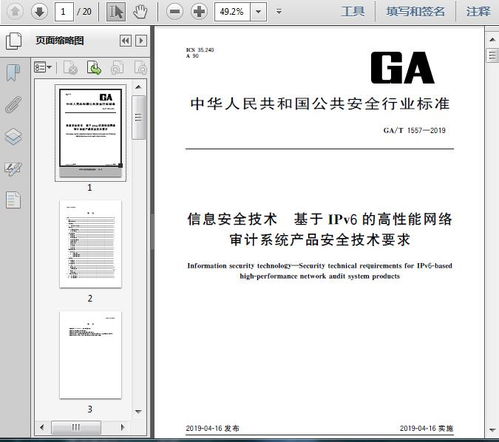
Task: Click thumbnail scrollbar down arrow
Action: coord(139,412)
